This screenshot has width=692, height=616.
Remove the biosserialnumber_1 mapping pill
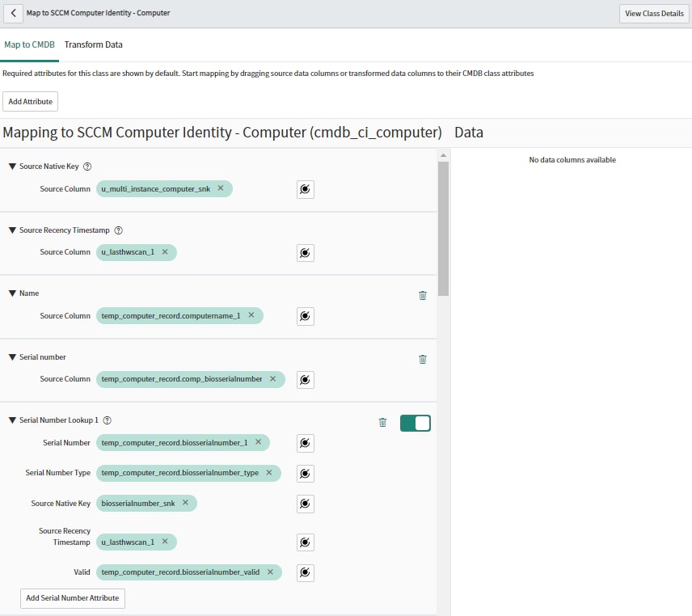(x=258, y=441)
